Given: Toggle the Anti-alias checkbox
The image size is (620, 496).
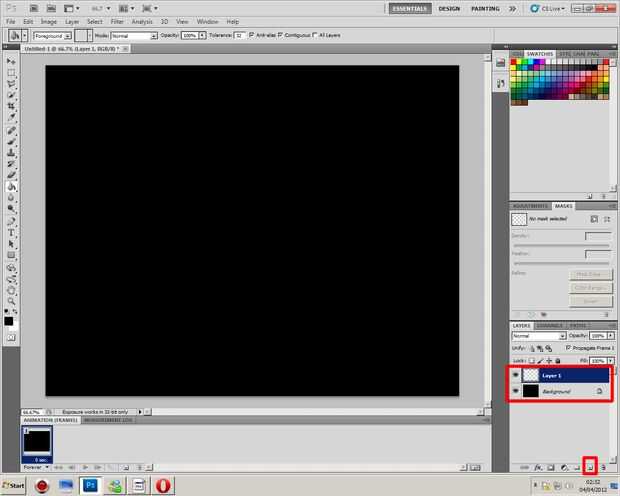Looking at the screenshot, I should [x=251, y=35].
